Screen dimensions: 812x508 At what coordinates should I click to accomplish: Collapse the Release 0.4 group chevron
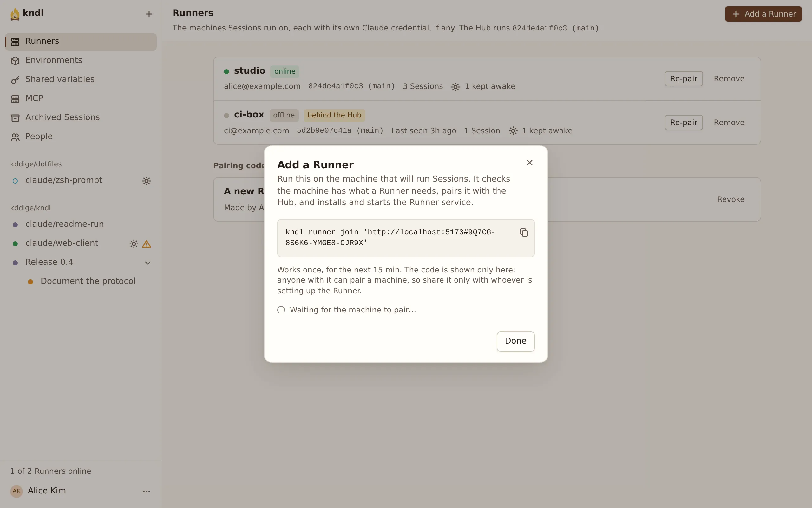pyautogui.click(x=147, y=263)
